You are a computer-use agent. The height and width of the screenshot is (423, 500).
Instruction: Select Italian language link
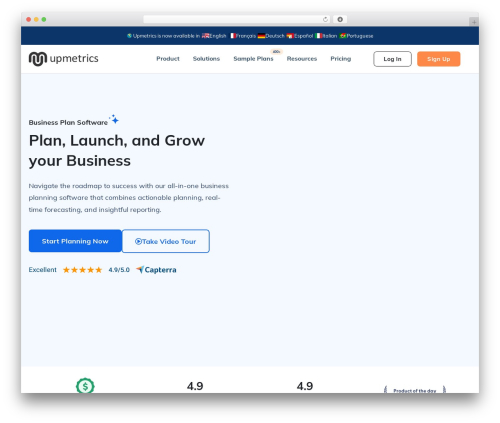(x=326, y=36)
